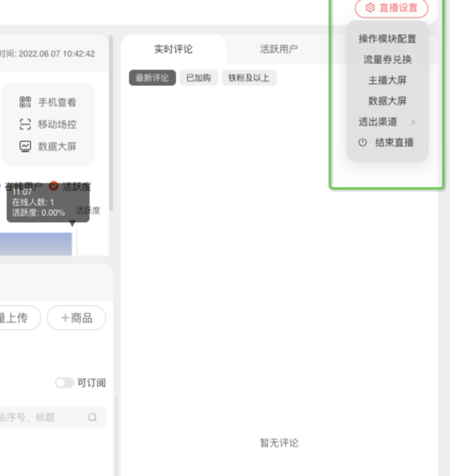Toggle the 活跃度 legend checkmark

(54, 186)
